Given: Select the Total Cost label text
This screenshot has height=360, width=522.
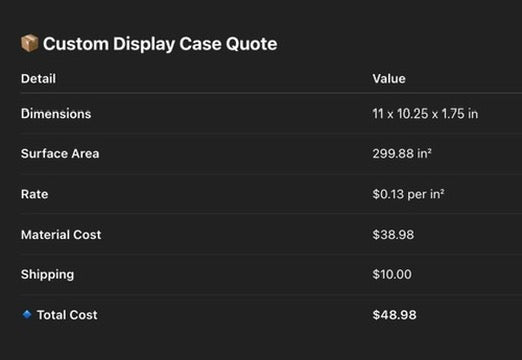Looking at the screenshot, I should [x=67, y=315].
